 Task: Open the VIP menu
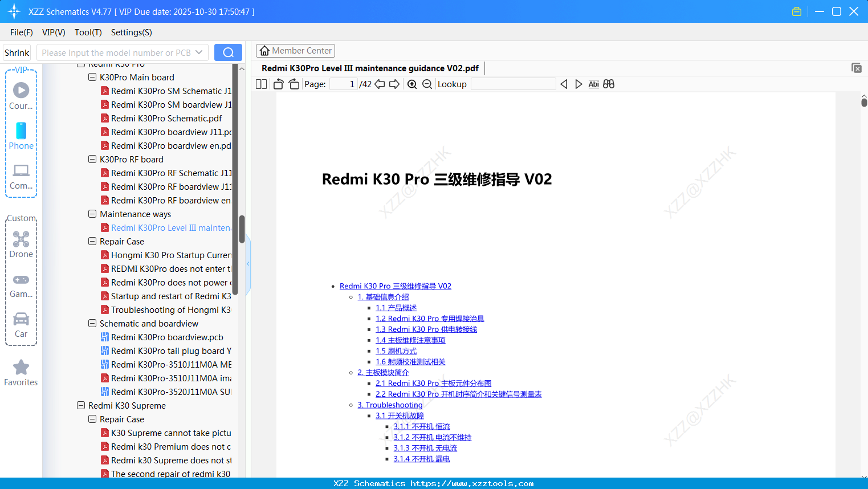[x=53, y=32]
